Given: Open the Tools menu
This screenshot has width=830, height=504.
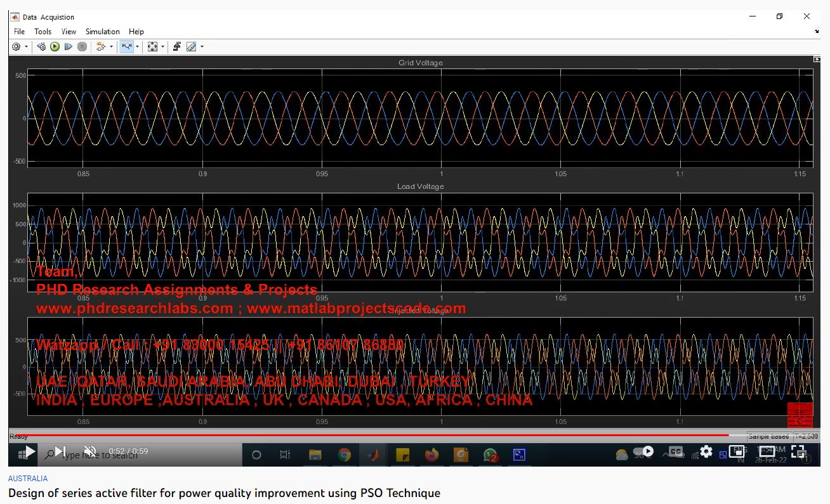Looking at the screenshot, I should pyautogui.click(x=43, y=32).
